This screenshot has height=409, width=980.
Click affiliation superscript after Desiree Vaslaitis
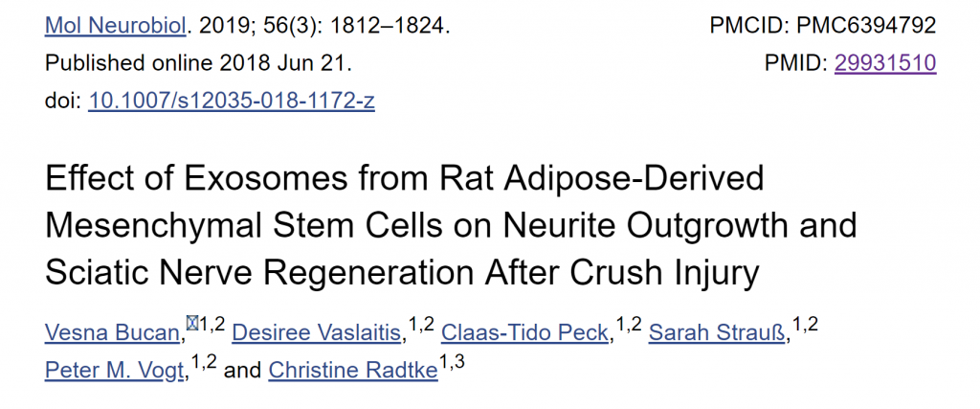421,326
